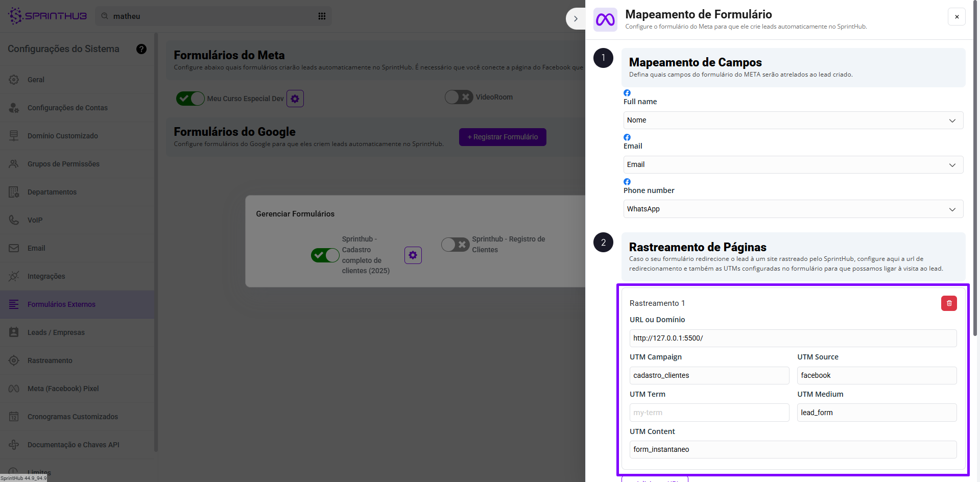Click the UTM Term input field
980x482 pixels.
[709, 413]
